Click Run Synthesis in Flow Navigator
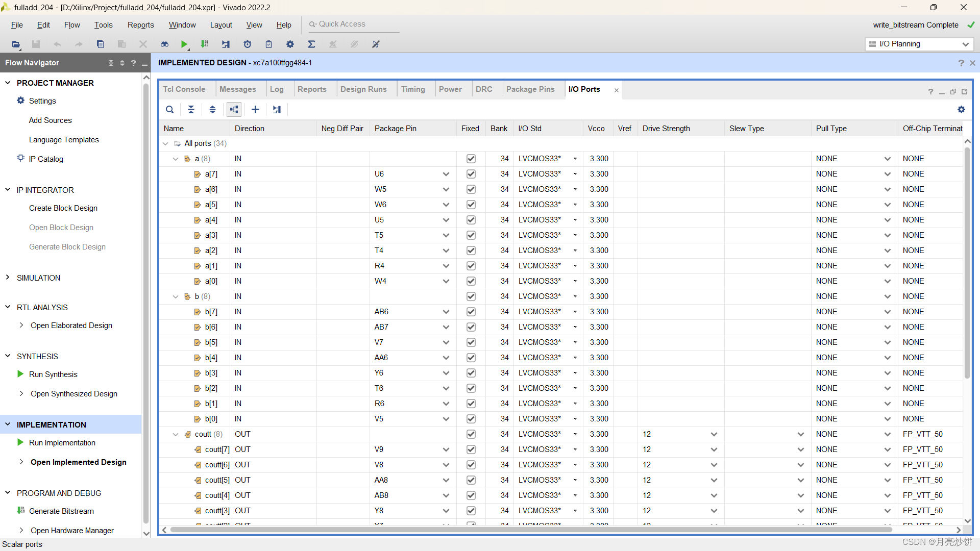 [53, 374]
